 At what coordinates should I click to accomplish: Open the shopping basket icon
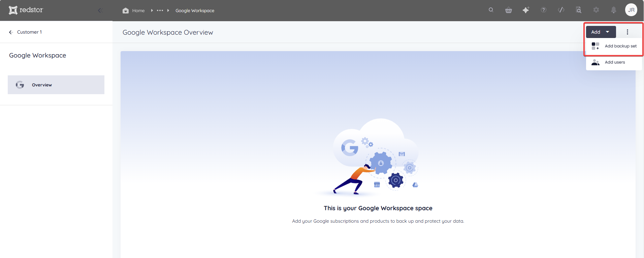click(509, 10)
